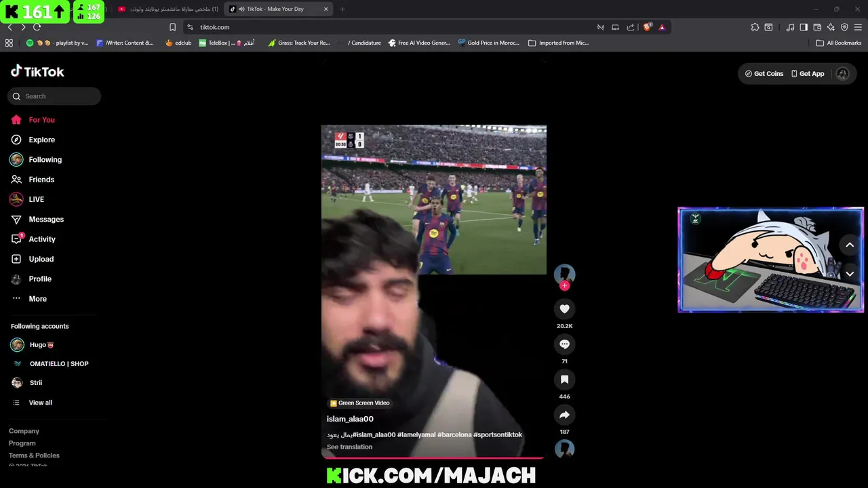Open the spinning music disc below share

pyautogui.click(x=564, y=449)
